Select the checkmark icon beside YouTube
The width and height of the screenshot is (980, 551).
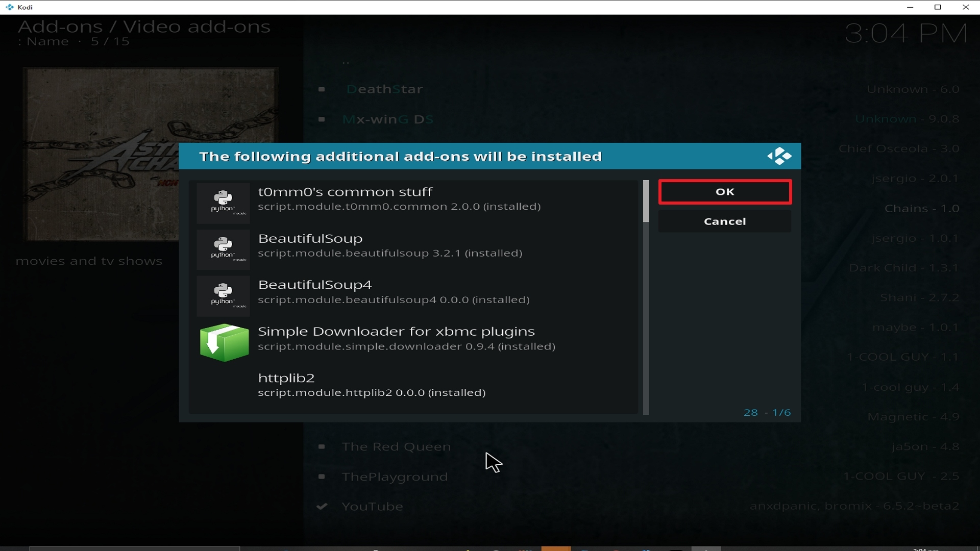click(x=322, y=507)
